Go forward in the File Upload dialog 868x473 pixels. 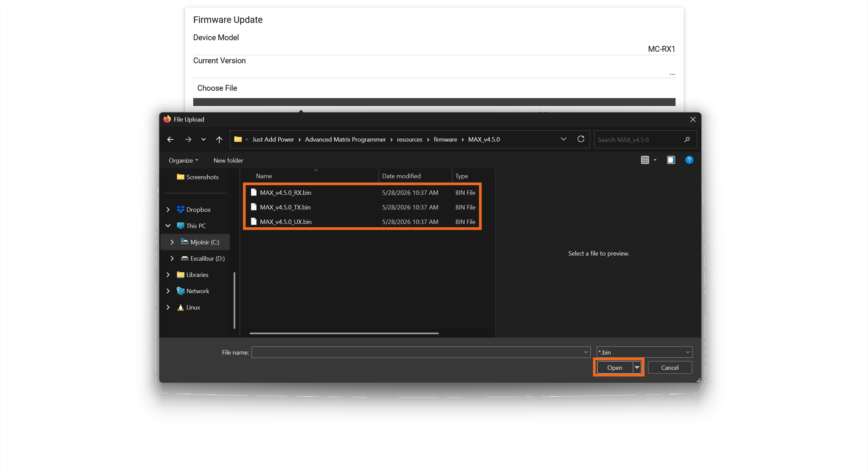pyautogui.click(x=188, y=140)
